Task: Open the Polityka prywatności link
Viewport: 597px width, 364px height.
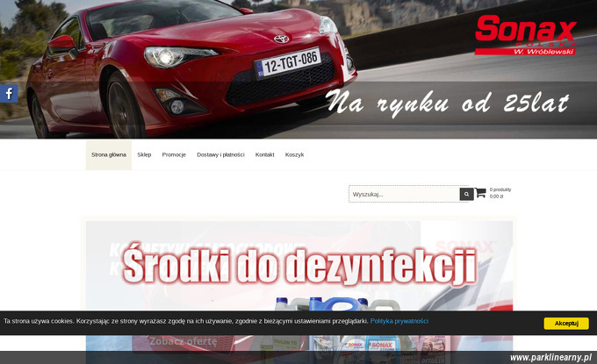Action: 399,321
